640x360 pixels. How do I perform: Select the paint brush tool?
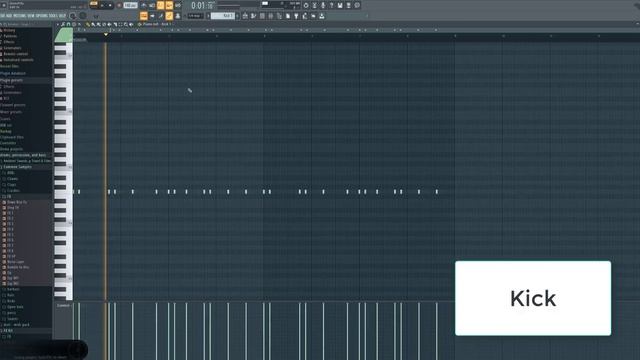coord(93,24)
